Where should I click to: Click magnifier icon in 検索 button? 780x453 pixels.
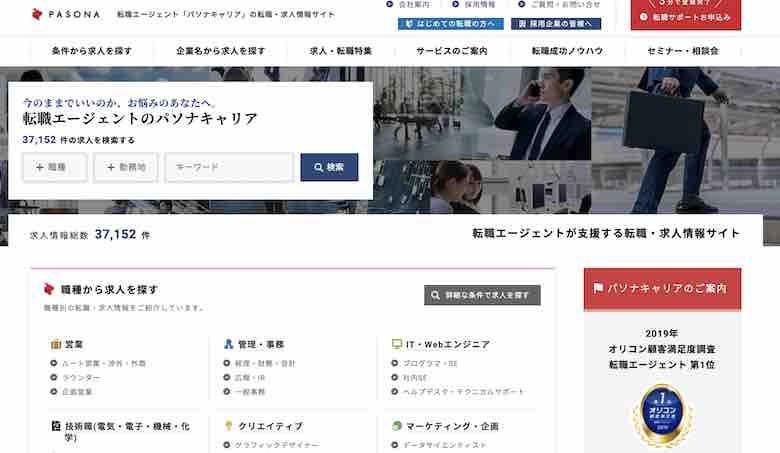[x=319, y=168]
